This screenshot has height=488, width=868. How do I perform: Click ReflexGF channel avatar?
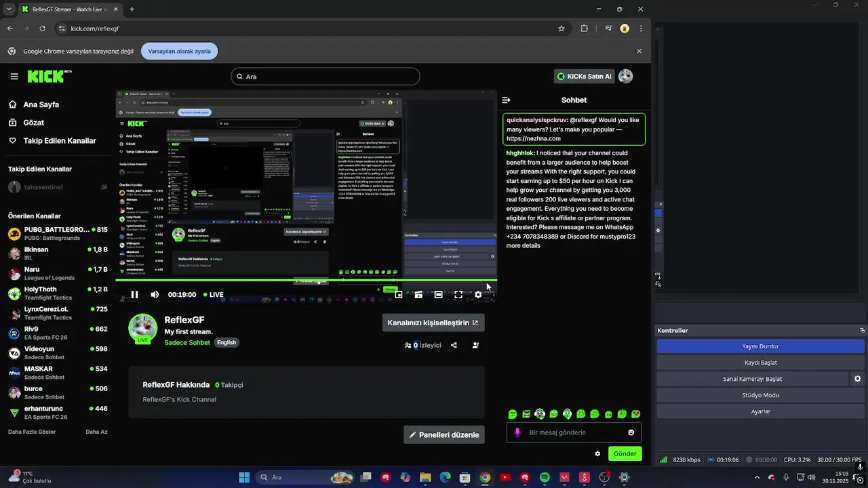pos(143,328)
